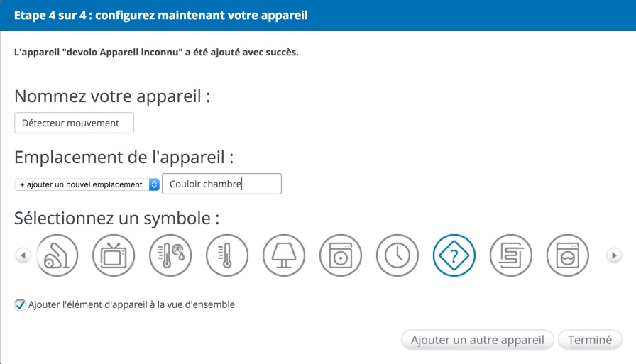Choose the floor heating coil symbol
This screenshot has width=636, height=364.
point(511,255)
